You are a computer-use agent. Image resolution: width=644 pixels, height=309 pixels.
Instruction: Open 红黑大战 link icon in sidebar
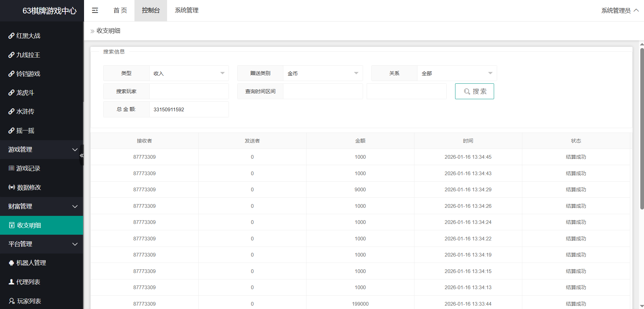(x=11, y=36)
